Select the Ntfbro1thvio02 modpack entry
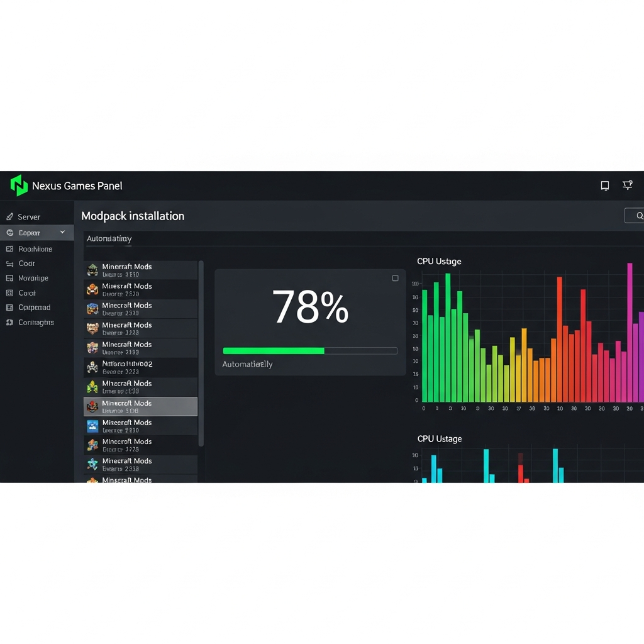Viewport: 644px width, 644px height. (x=140, y=368)
